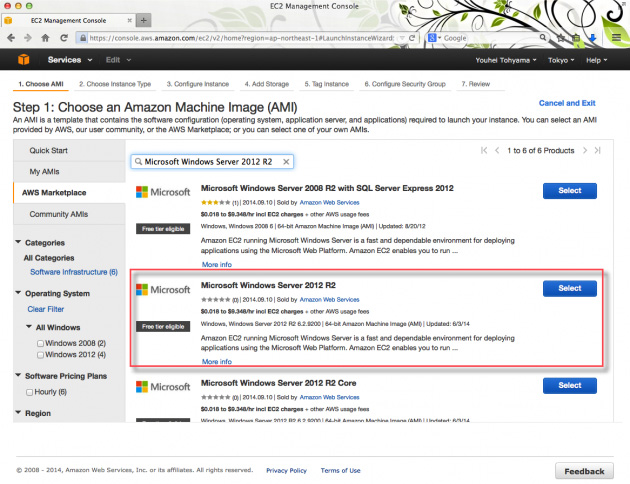Viewport: 630px width, 484px height.
Task: Go to step 3 Configure Instance
Action: 198,84
